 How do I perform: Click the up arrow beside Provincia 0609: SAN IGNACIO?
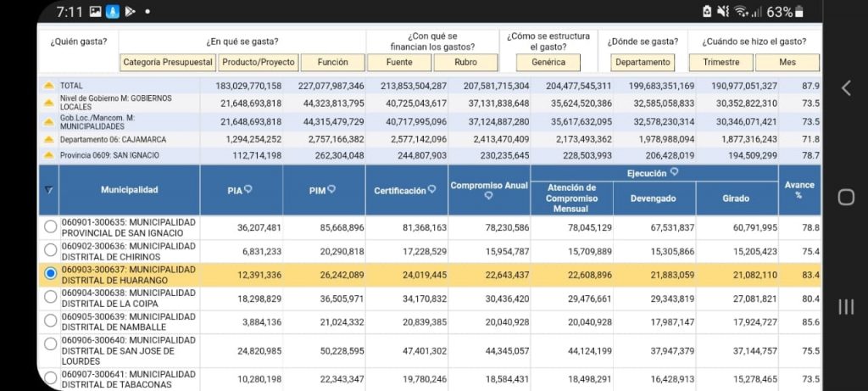(x=48, y=156)
